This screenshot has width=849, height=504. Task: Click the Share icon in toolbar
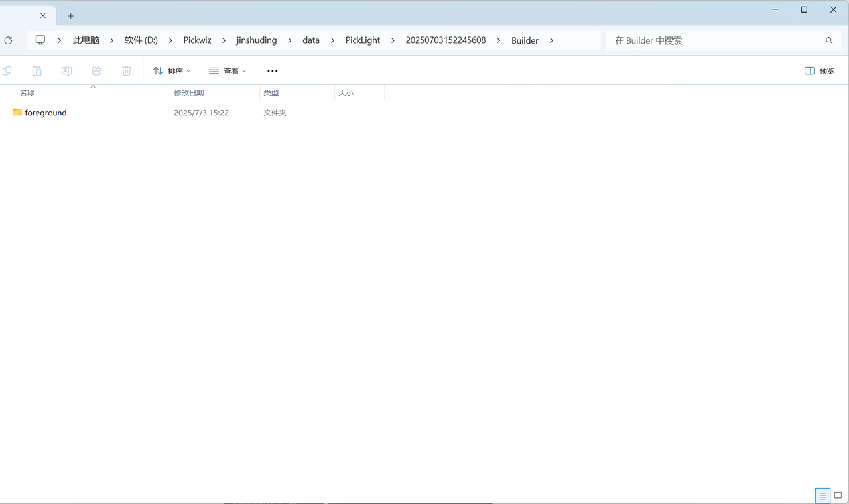pyautogui.click(x=97, y=71)
